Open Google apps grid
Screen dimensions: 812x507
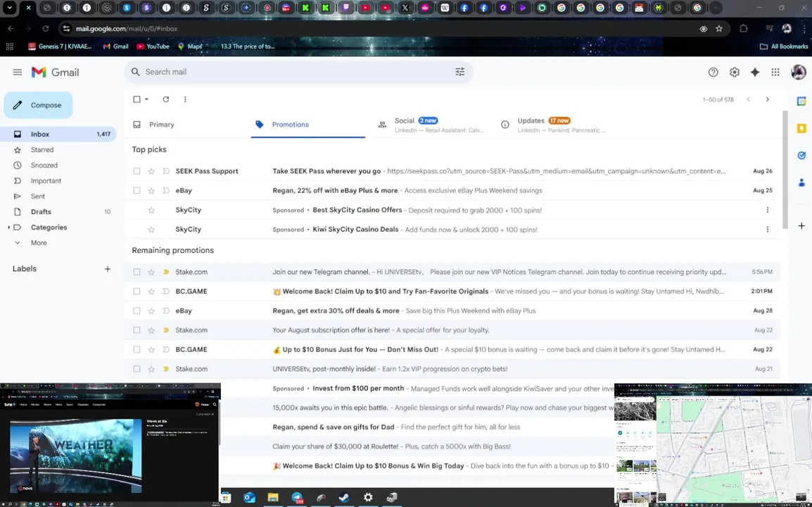tap(775, 72)
